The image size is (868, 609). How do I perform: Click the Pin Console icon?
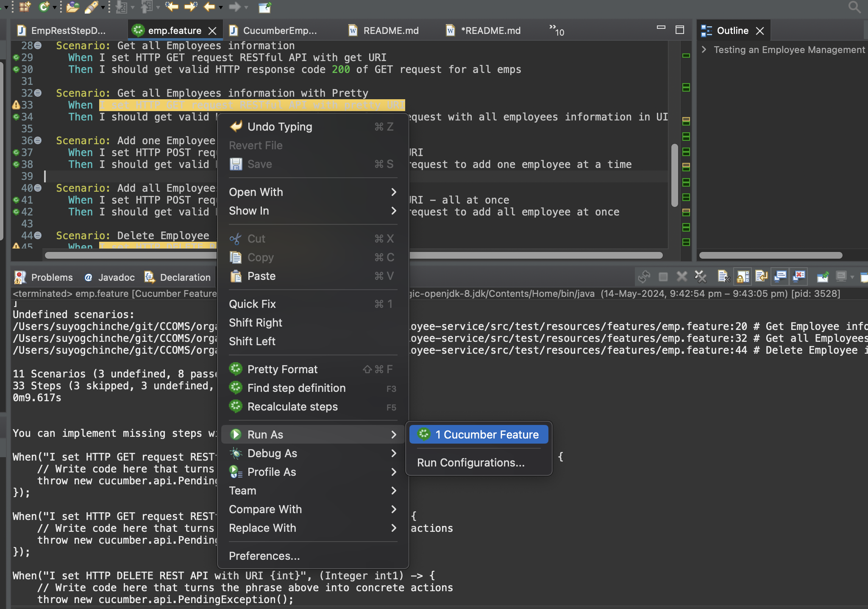[x=822, y=277]
